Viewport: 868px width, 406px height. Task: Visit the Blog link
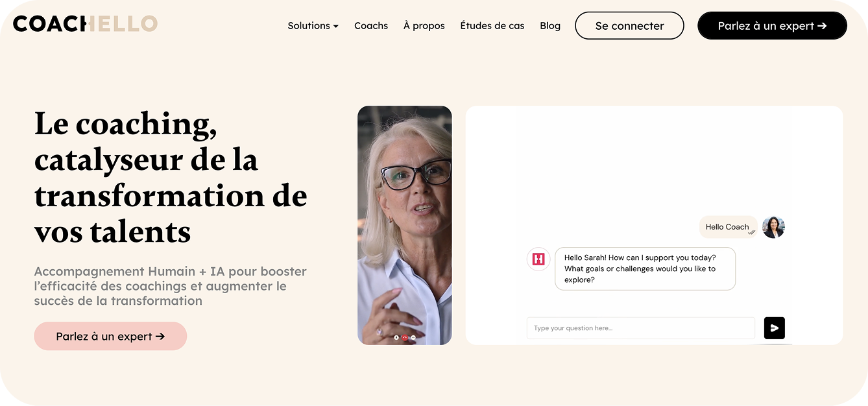[x=550, y=26]
